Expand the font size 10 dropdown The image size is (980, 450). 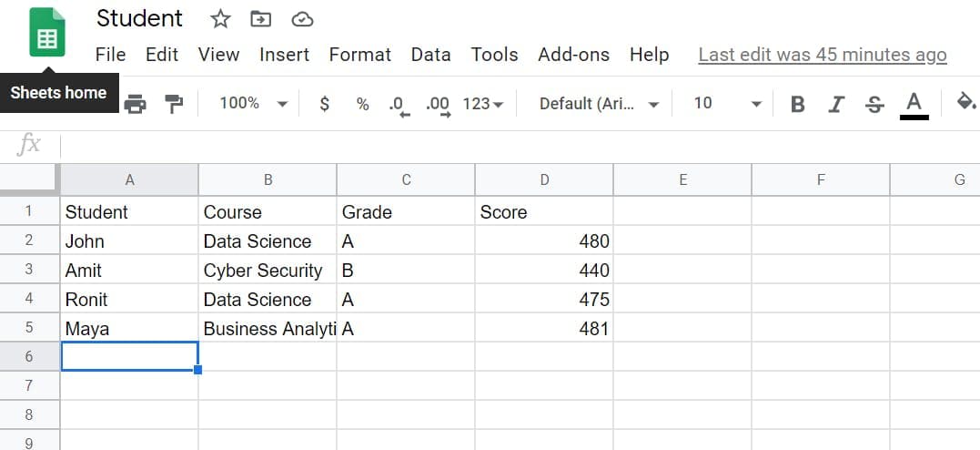tap(727, 104)
